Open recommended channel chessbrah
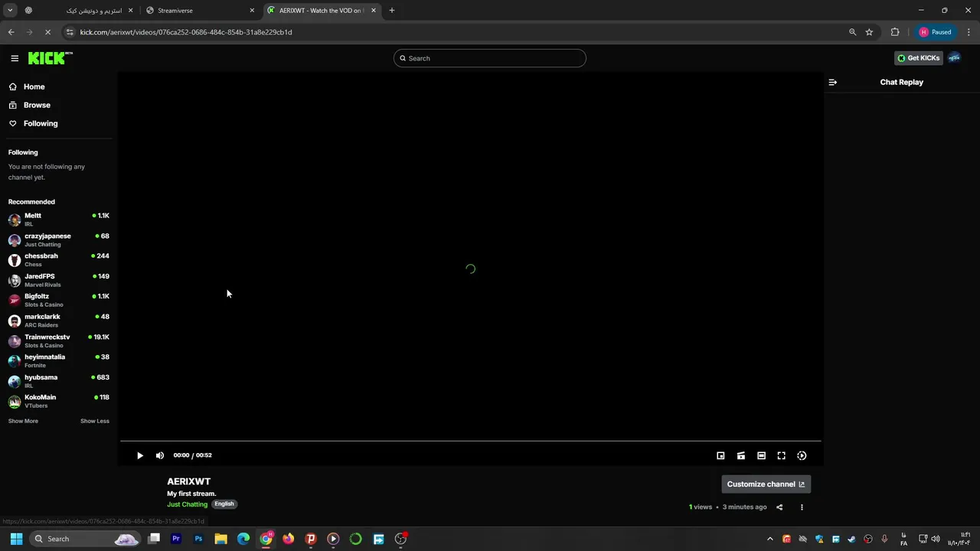This screenshot has width=980, height=551. [x=59, y=260]
